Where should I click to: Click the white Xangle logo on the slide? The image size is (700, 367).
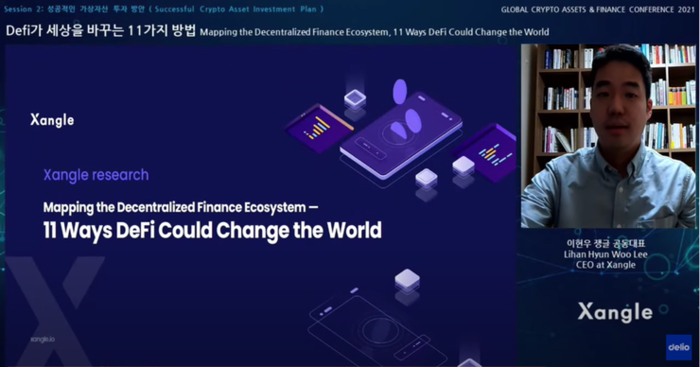52,120
